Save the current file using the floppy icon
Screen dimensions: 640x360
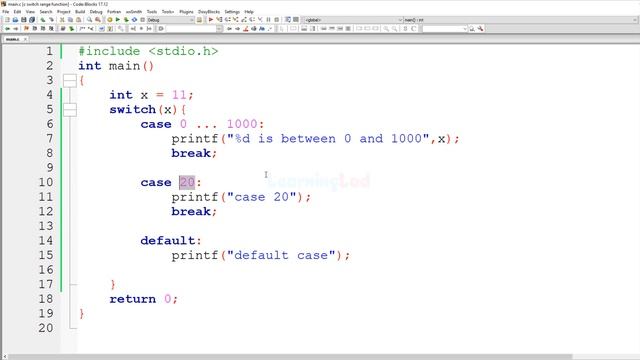tap(24, 20)
